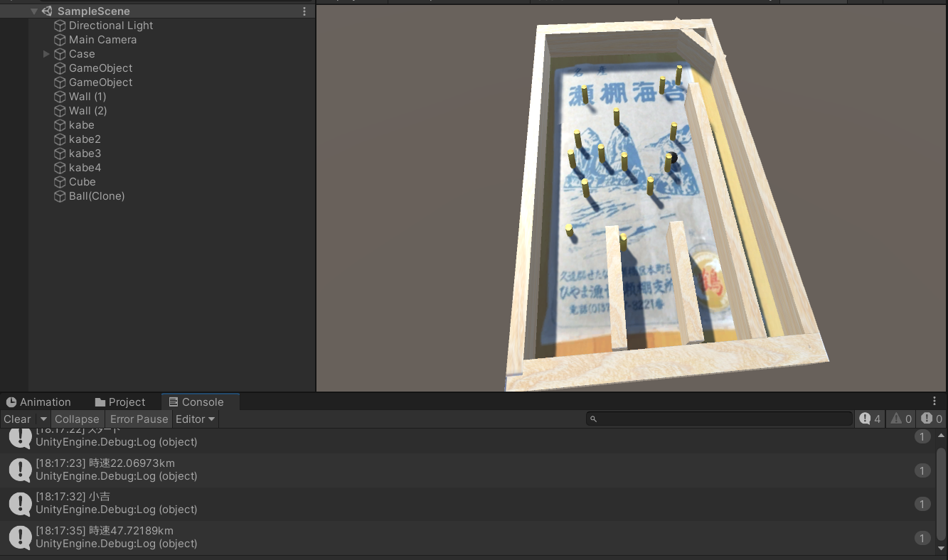Select the log entry 時速47.72189km
The width and height of the screenshot is (948, 560).
tap(466, 537)
